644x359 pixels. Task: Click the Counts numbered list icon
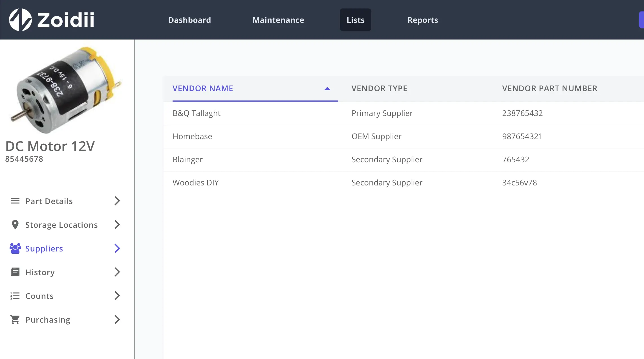tap(15, 296)
